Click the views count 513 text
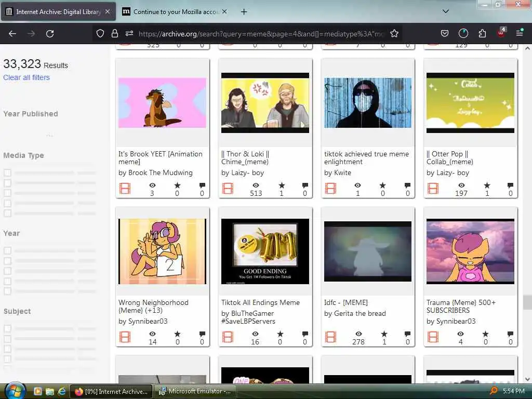Viewport: 532px width, 399px height. [256, 193]
